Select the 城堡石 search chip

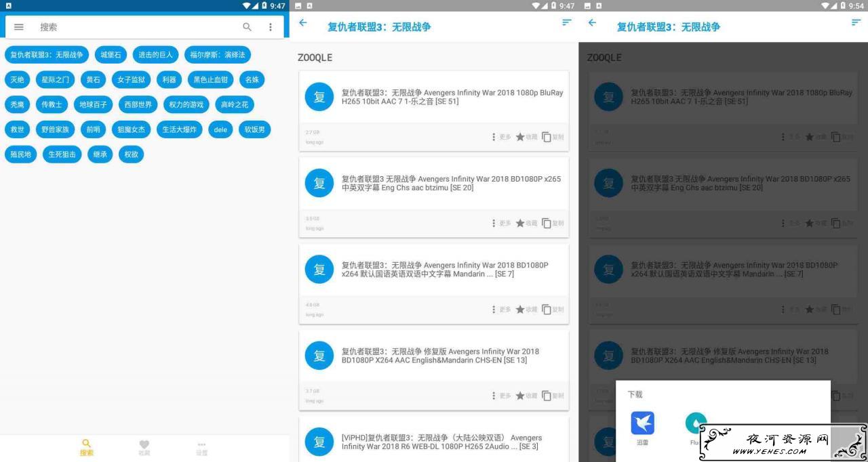pyautogui.click(x=111, y=55)
